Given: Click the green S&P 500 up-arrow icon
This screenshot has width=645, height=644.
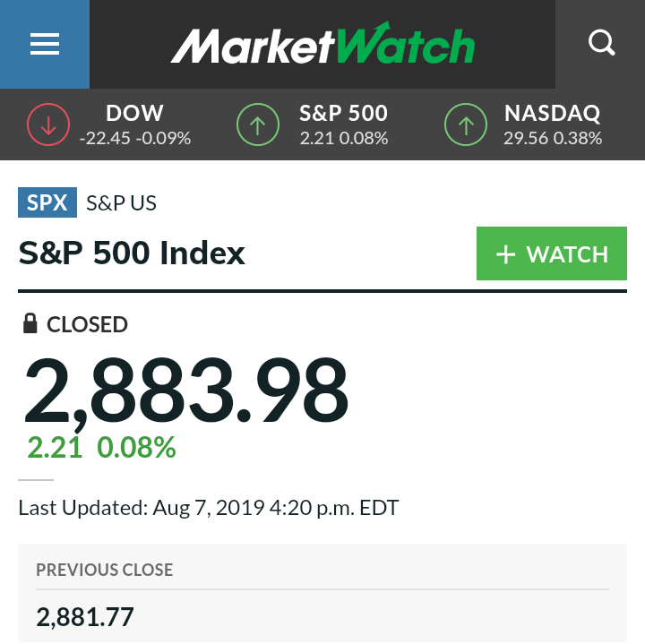Looking at the screenshot, I should pos(258,125).
